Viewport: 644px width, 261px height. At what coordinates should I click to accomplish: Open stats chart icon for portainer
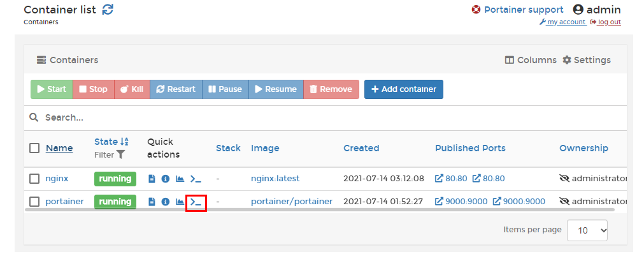[x=180, y=202]
